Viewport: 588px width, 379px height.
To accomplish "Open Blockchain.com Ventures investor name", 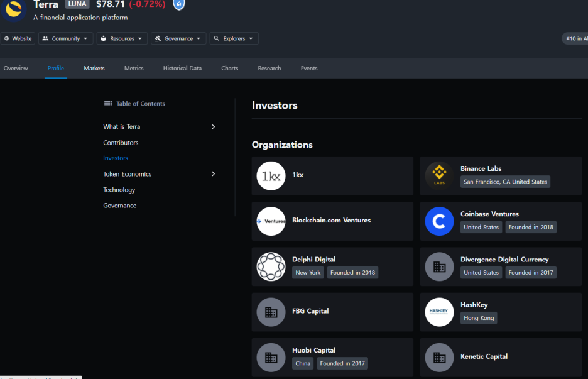I will (x=331, y=220).
